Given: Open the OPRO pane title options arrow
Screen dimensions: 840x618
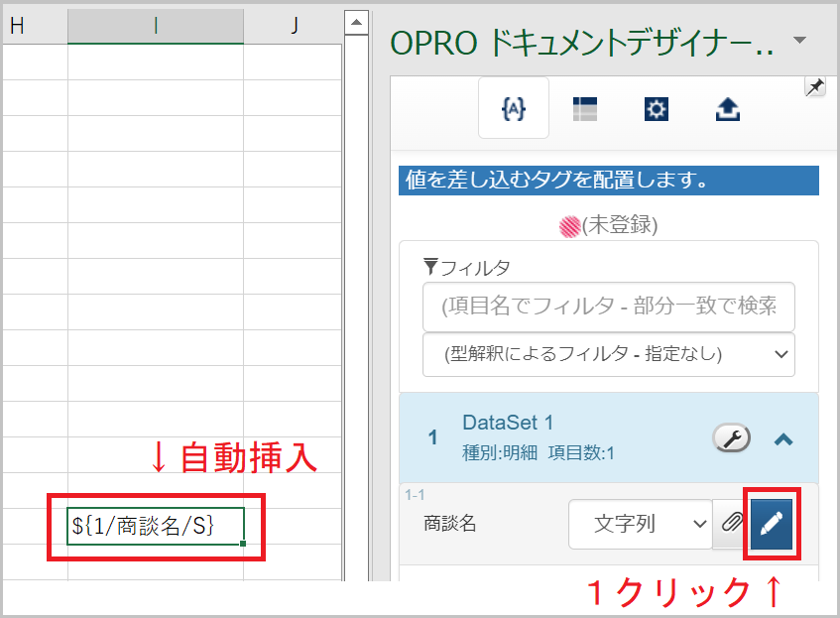Looking at the screenshot, I should pyautogui.click(x=800, y=41).
